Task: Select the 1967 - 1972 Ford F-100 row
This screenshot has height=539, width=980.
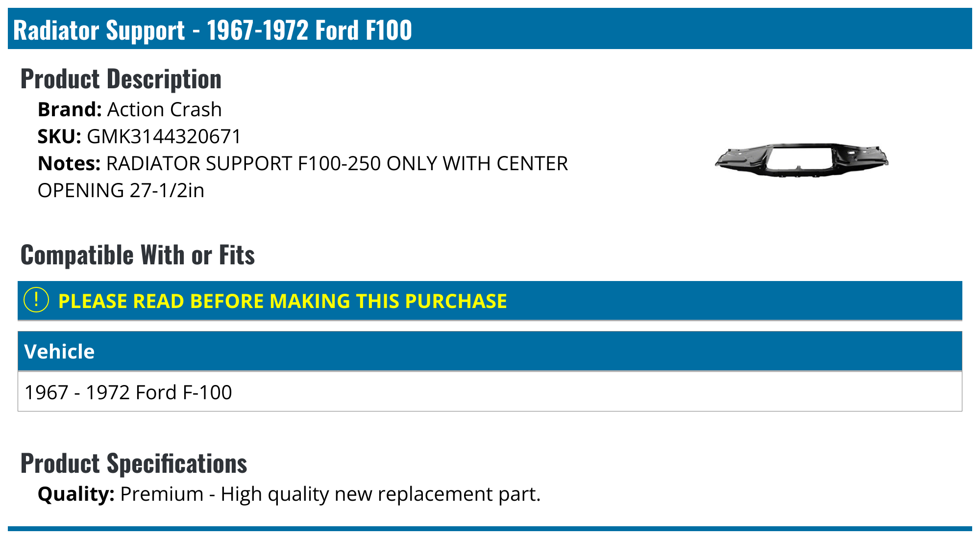Action: [128, 392]
